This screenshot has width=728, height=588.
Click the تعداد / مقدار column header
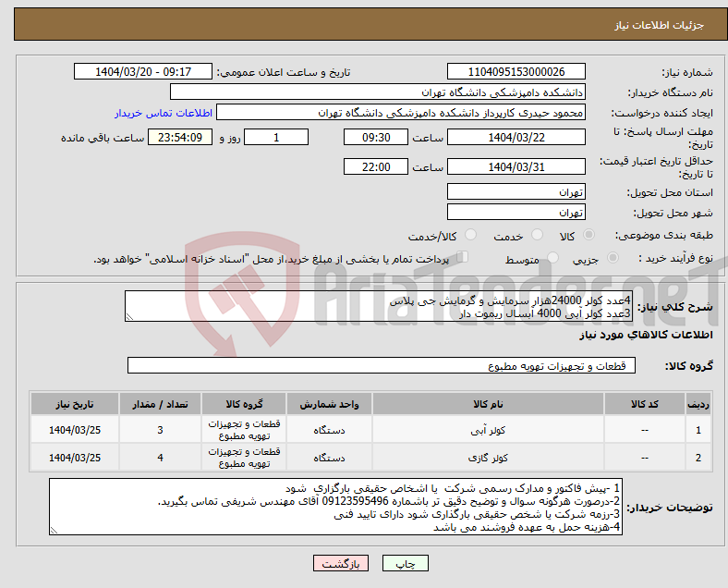[160, 404]
